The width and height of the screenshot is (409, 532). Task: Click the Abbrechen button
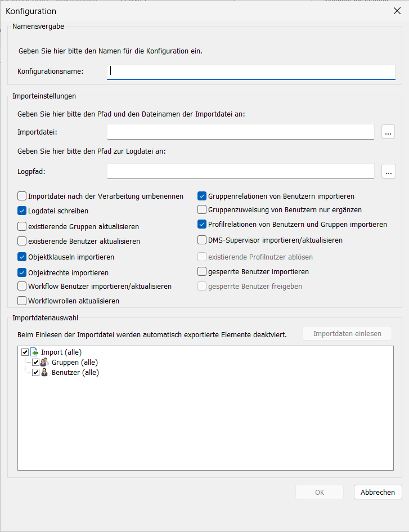tap(377, 492)
